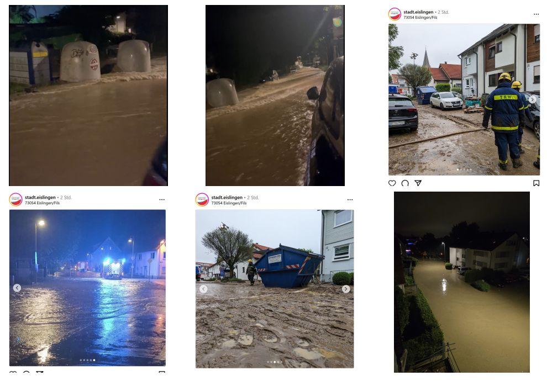Viewport: 547px width, 392px height.
Task: Open dark photo of floodwater beside parked car
Action: 275,95
